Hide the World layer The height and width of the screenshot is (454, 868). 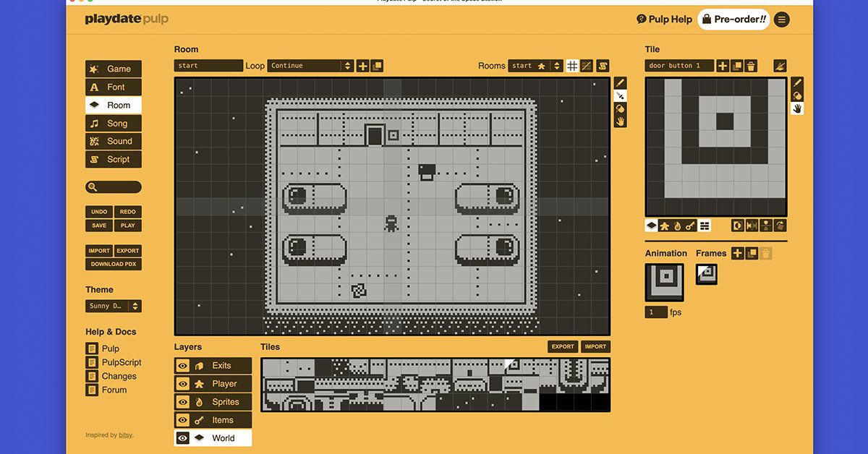tap(183, 438)
